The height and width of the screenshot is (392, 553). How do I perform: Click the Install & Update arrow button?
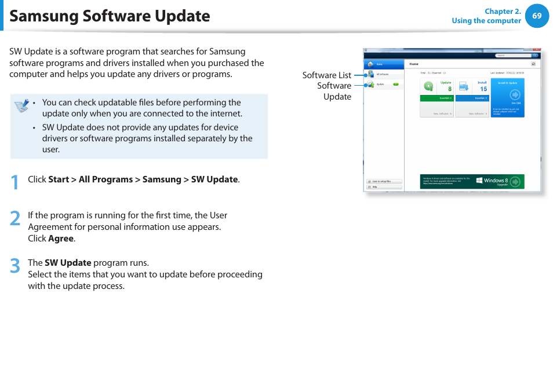point(515,95)
